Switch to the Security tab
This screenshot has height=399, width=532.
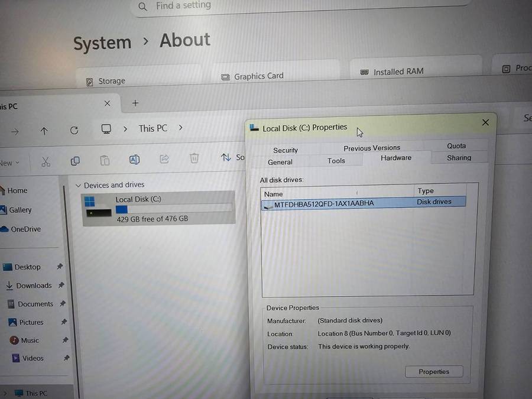click(286, 150)
